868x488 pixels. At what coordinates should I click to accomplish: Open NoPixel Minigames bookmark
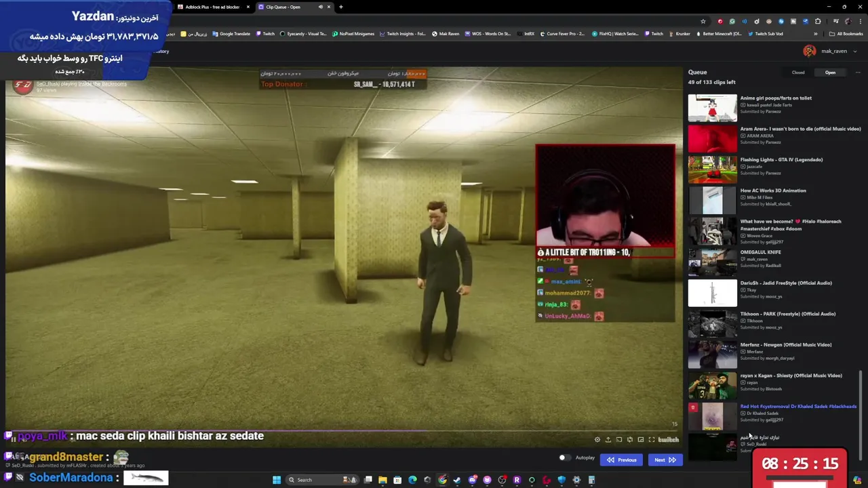[353, 33]
